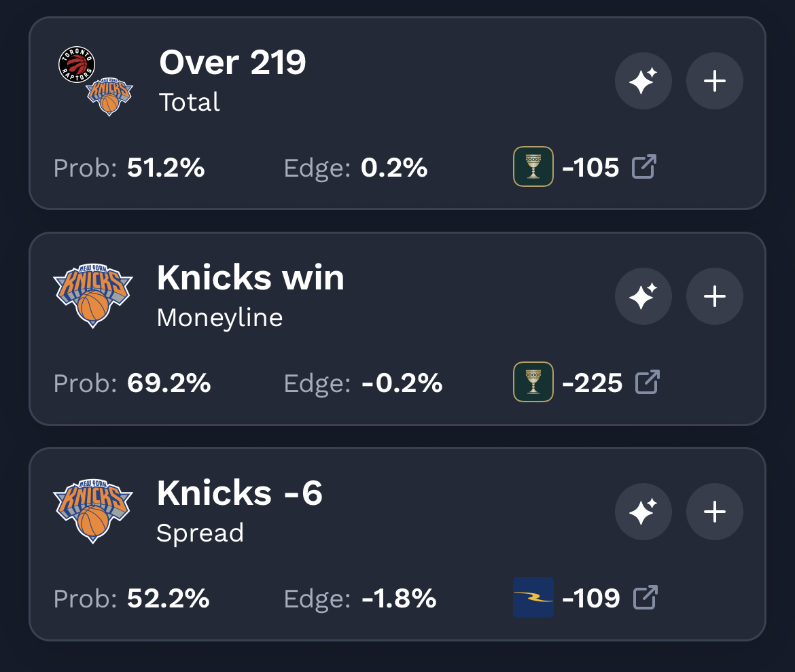Open external link next to -225 odds
Viewport: 795px width, 672px height.
(x=647, y=382)
